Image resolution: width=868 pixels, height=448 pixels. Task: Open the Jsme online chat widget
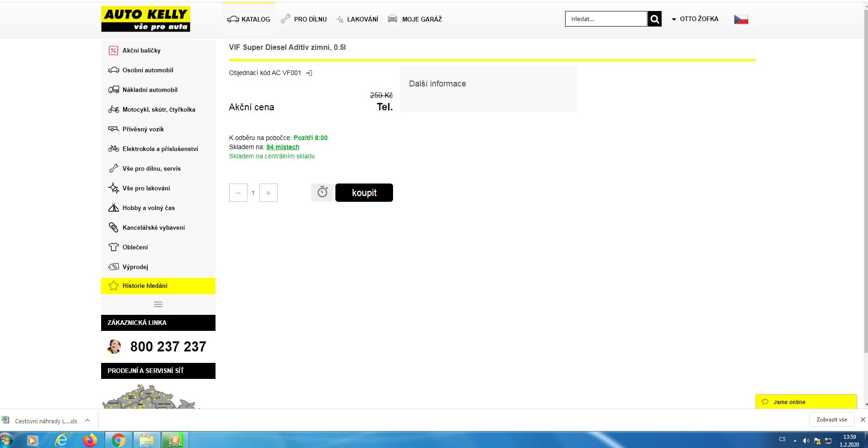(805, 402)
